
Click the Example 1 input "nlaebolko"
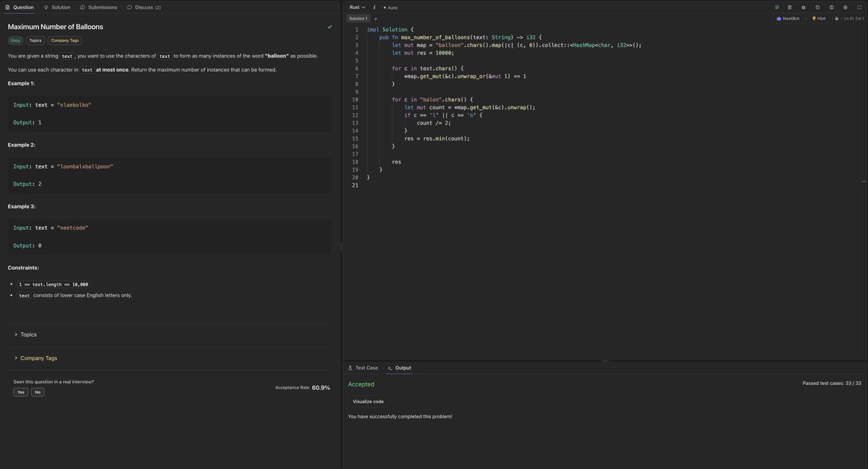(x=74, y=105)
